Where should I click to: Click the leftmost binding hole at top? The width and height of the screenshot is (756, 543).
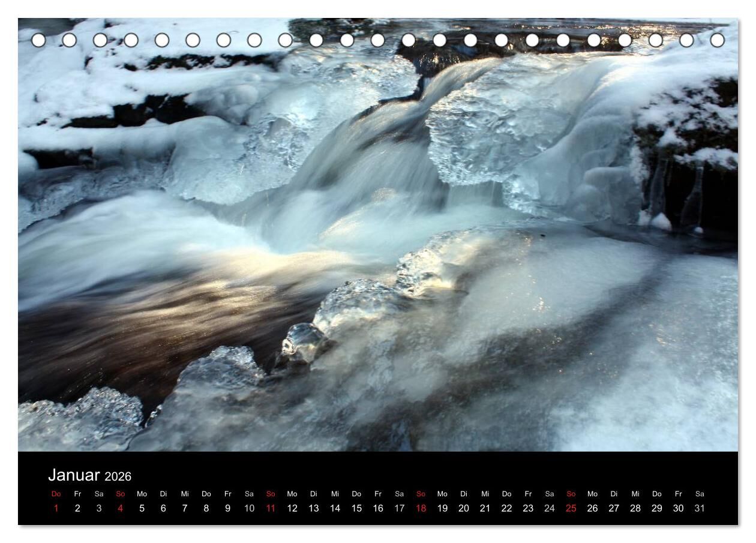(x=38, y=40)
